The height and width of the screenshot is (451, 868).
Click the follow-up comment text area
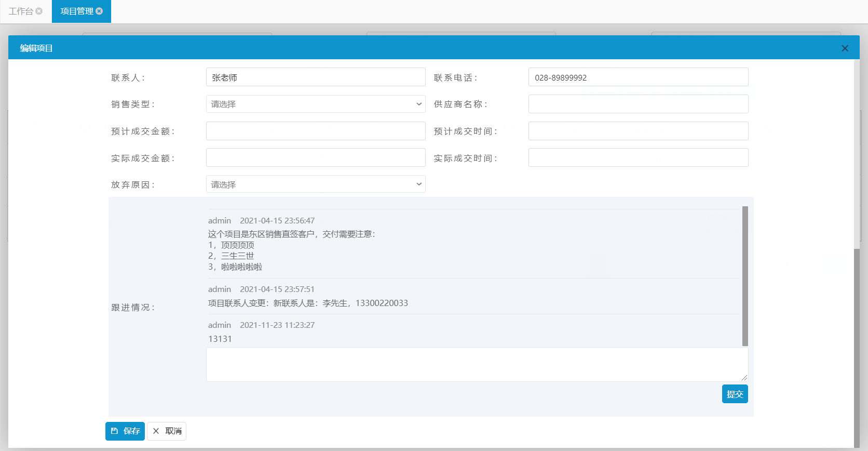(477, 364)
